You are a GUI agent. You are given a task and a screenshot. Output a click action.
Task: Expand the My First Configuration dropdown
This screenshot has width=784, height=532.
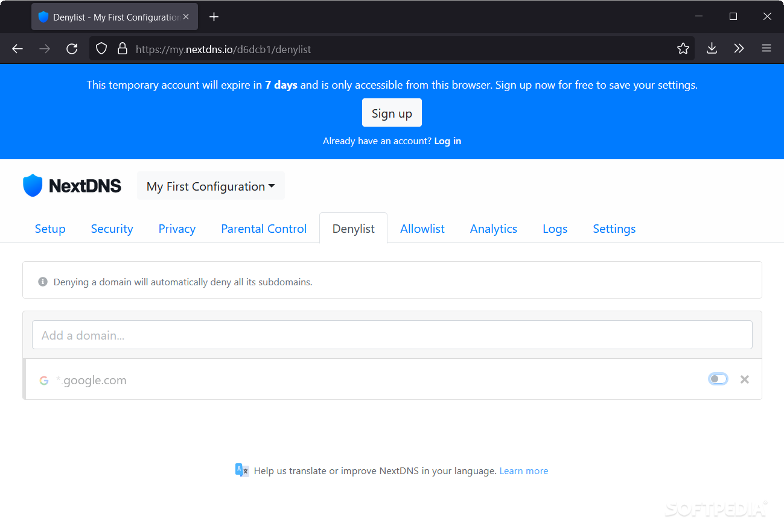[211, 186]
